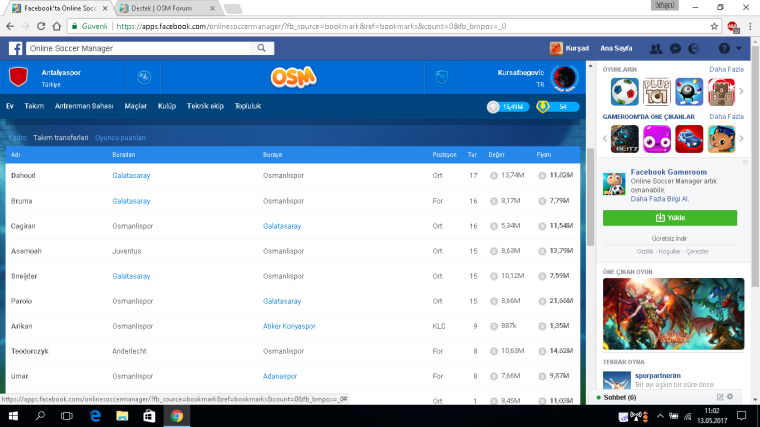Viewport: 760px width, 427px height.
Task: Open Windows action center notifications
Action: point(741,416)
